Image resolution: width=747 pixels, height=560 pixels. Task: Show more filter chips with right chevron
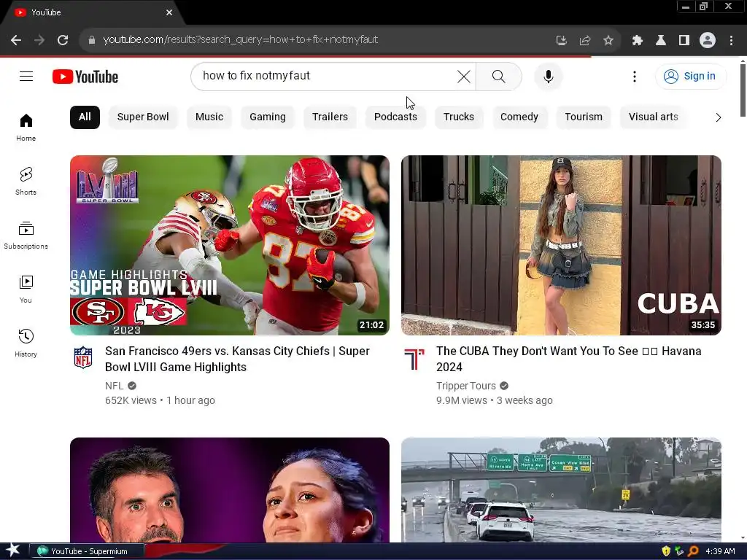click(718, 117)
